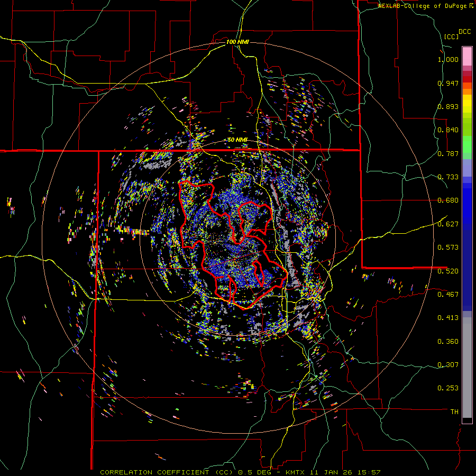Screen dimensions: 476x476
Task: Click the DCC label above the legend
Action: click(x=465, y=32)
